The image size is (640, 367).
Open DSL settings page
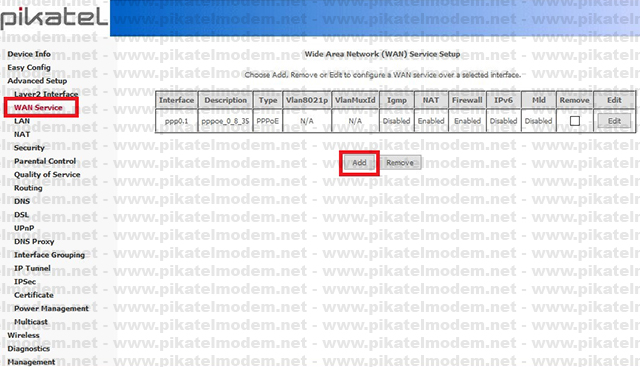click(22, 215)
